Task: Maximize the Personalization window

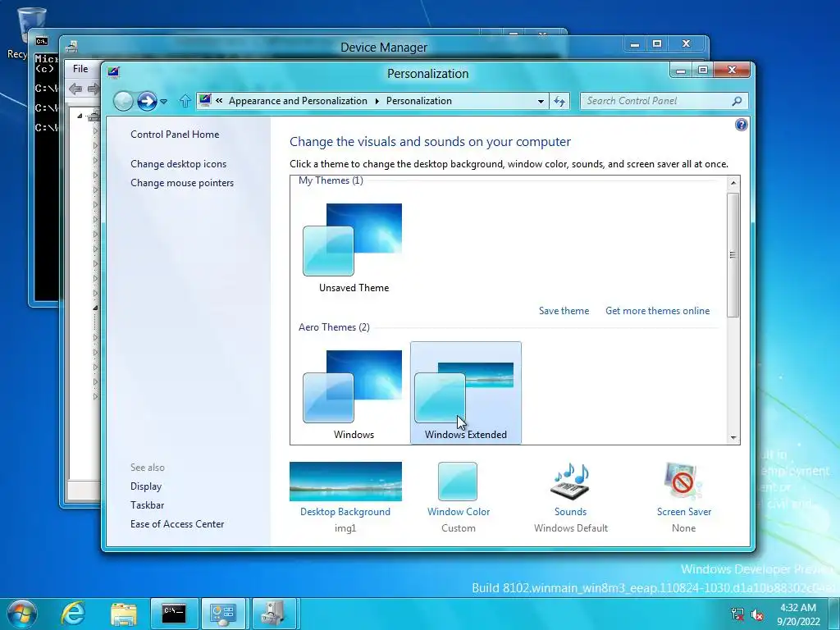Action: point(703,71)
